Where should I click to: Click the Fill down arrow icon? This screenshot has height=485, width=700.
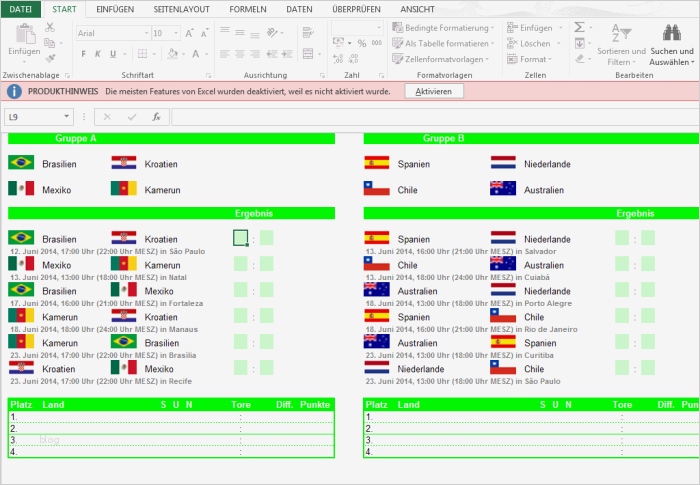579,43
